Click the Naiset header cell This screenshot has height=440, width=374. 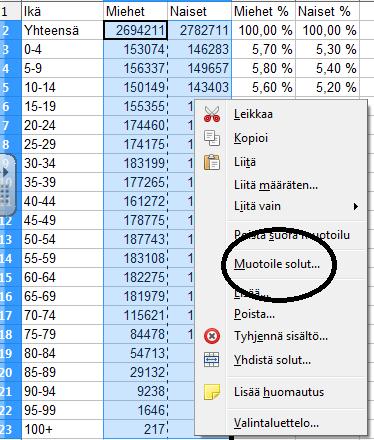coord(199,12)
